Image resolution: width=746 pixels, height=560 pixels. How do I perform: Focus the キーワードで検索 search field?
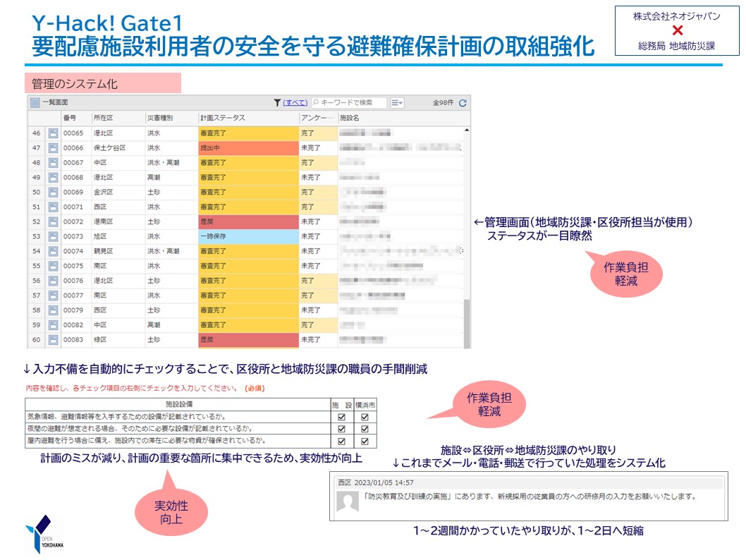pyautogui.click(x=349, y=102)
